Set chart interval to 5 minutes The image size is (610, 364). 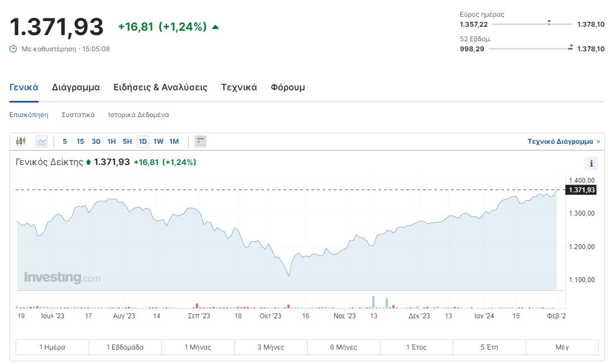[65, 142]
